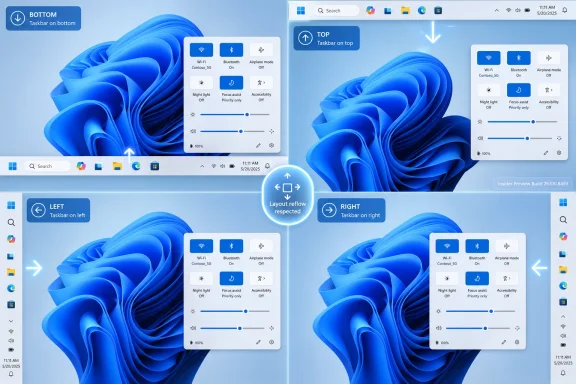The height and width of the screenshot is (384, 576).
Task: Open Microsoft Store in the LEFT layout taskbar
Action: pyautogui.click(x=11, y=305)
